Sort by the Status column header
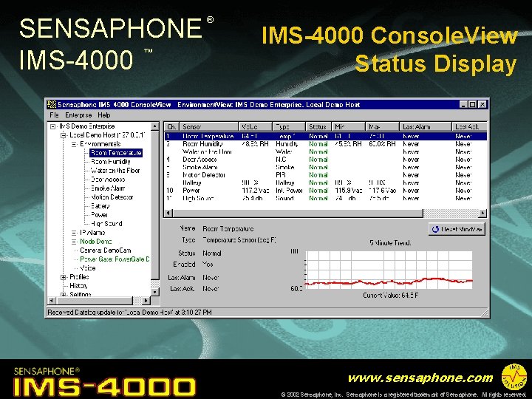The image size is (532, 399). [318, 127]
